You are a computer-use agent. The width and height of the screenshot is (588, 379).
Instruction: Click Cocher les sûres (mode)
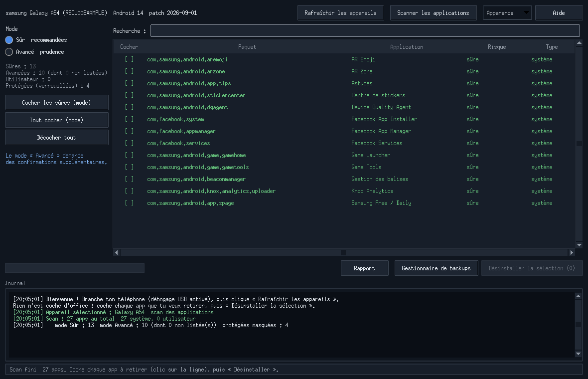pos(57,102)
